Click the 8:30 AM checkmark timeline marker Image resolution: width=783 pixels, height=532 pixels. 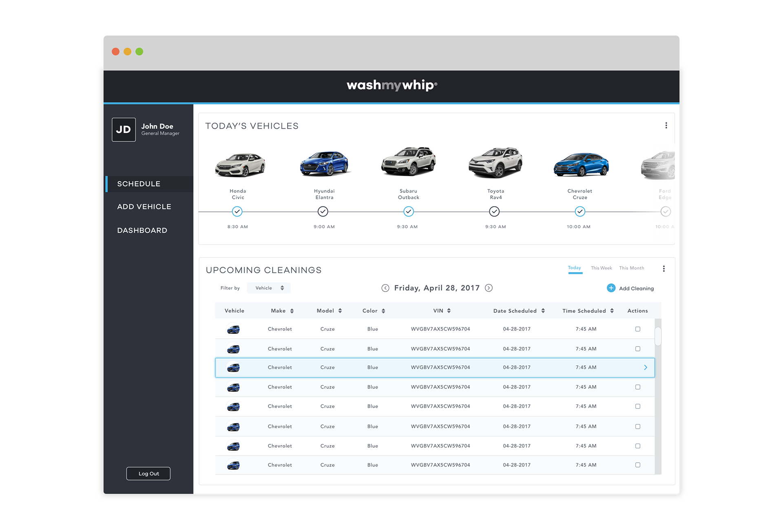click(237, 212)
